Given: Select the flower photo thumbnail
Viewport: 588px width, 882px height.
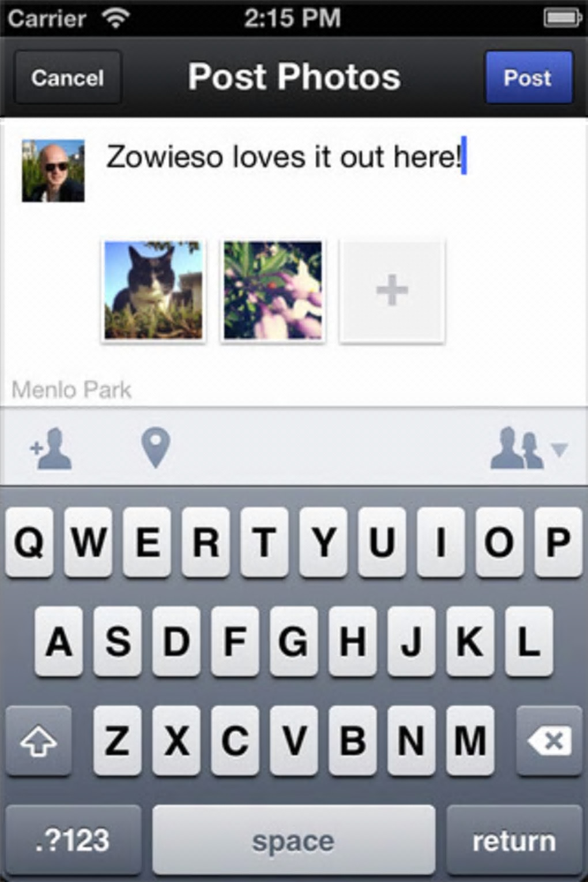Looking at the screenshot, I should (273, 291).
